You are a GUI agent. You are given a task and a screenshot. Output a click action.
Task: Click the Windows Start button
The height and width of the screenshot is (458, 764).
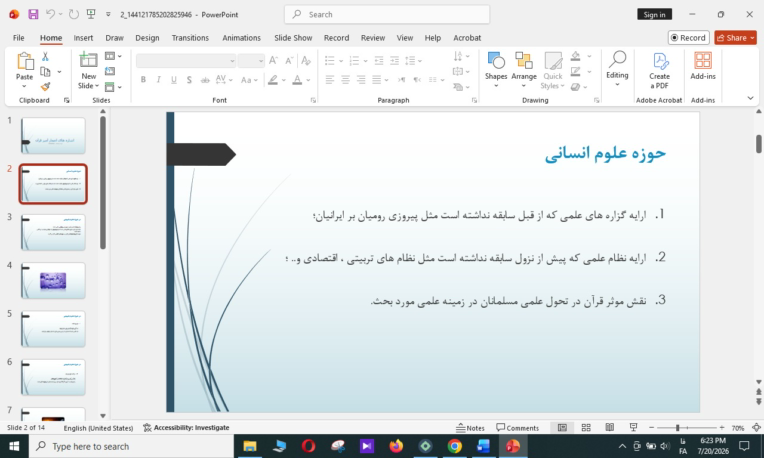pos(14,446)
